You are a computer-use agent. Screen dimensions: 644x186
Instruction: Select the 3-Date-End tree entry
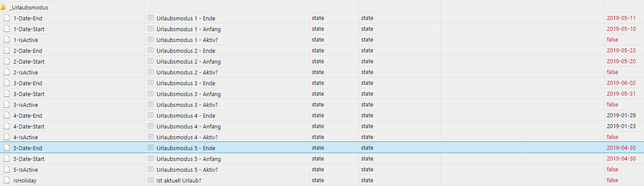[x=28, y=83]
